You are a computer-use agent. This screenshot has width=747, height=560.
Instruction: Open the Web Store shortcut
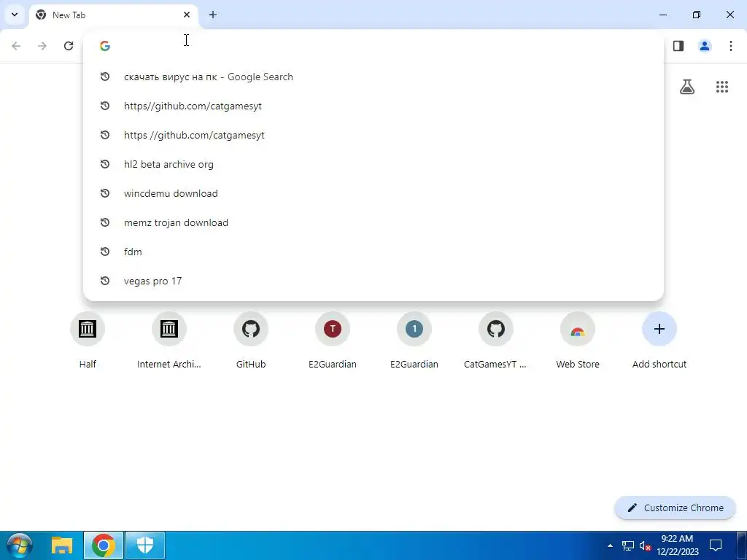578,341
